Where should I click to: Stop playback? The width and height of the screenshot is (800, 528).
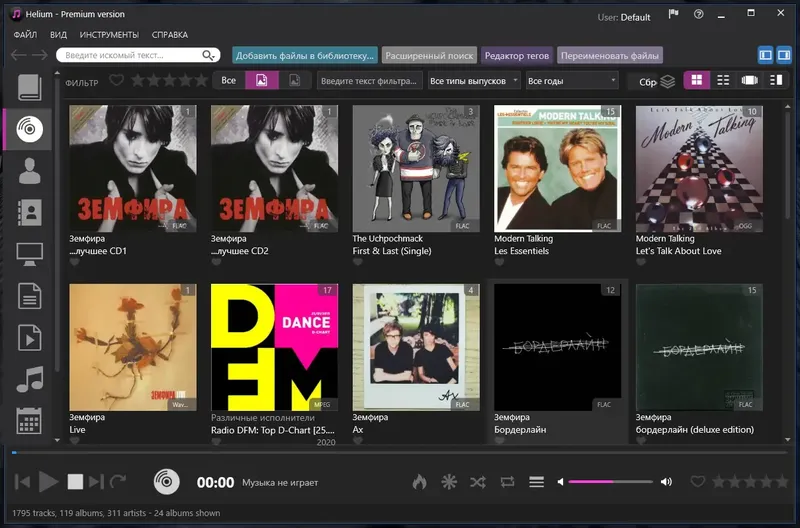75,482
